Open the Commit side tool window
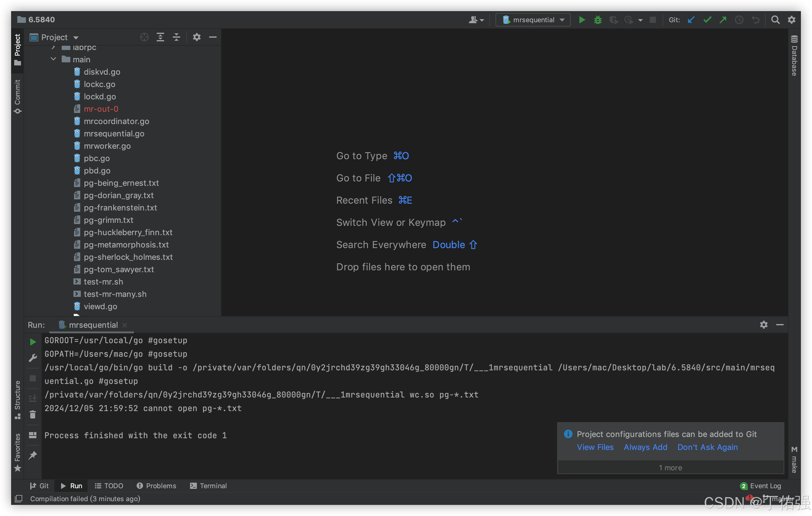Viewport: 812px width, 516px height. [18, 97]
